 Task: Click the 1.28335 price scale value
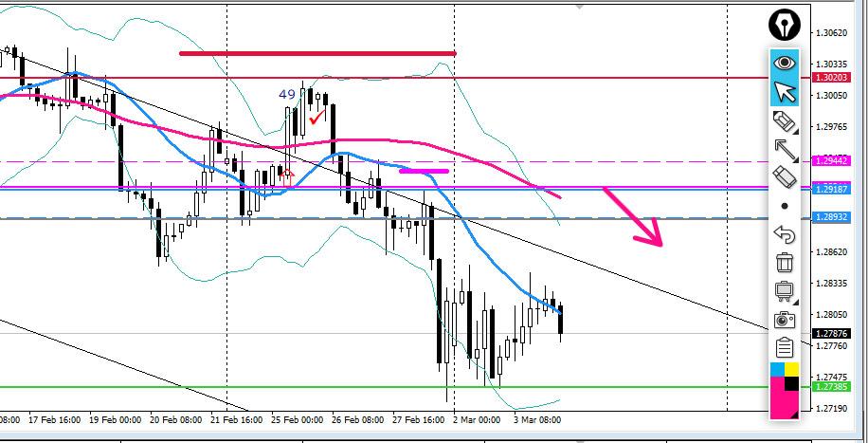click(x=832, y=284)
